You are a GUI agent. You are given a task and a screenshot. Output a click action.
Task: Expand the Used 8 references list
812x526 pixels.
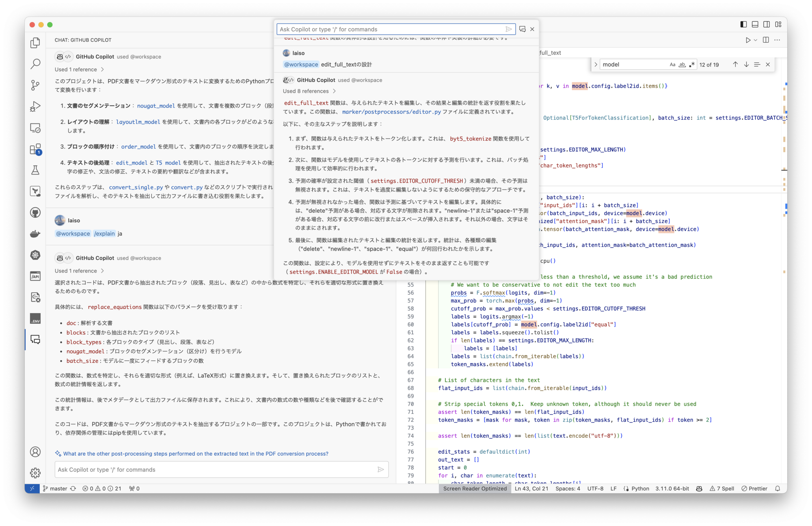coord(309,91)
